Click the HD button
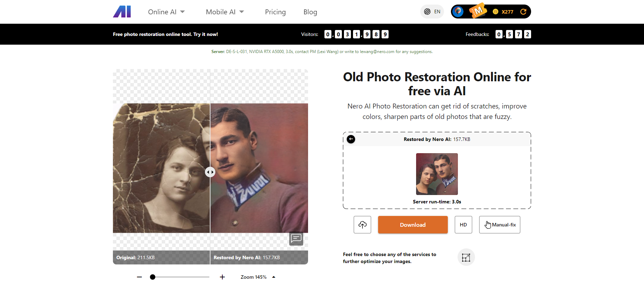 (463, 225)
